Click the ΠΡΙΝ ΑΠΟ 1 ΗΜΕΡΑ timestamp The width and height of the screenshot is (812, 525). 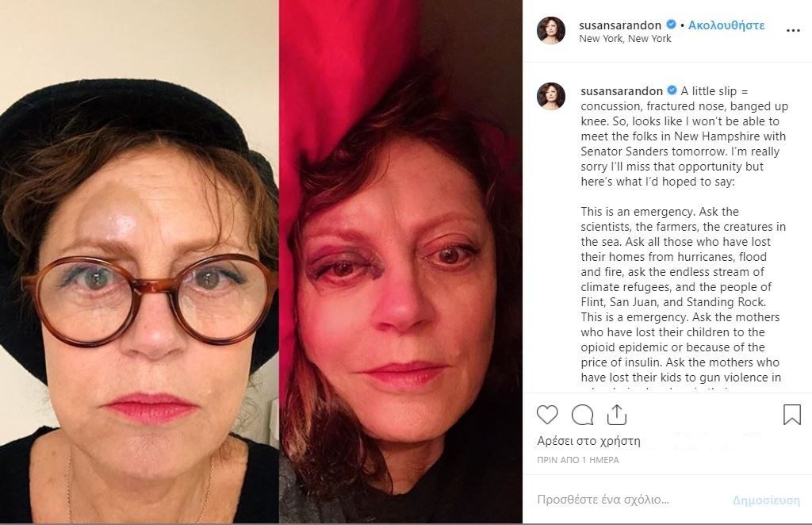(578, 460)
